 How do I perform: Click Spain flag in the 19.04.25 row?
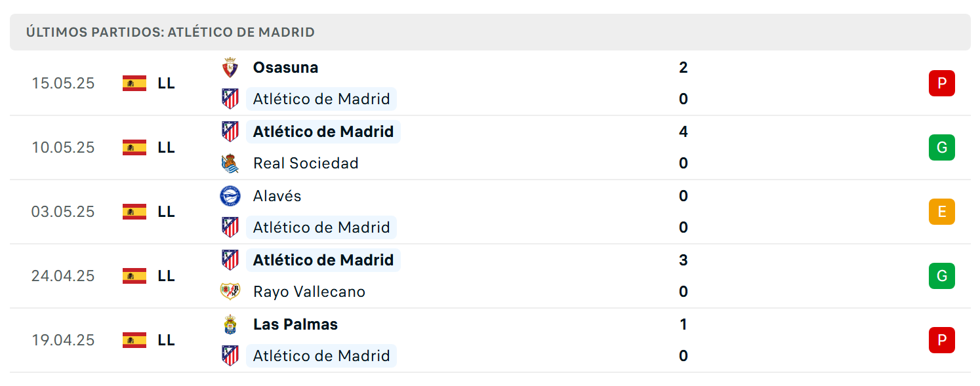point(134,340)
